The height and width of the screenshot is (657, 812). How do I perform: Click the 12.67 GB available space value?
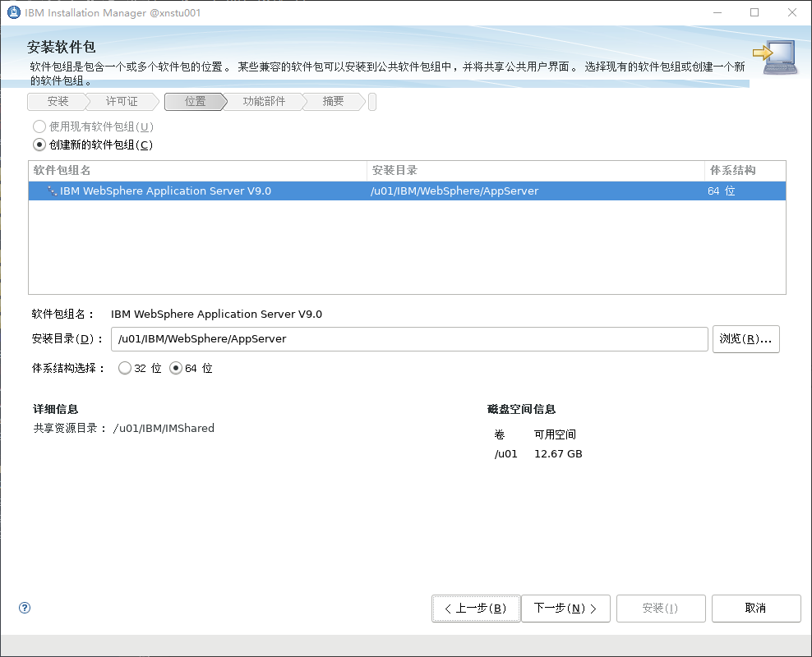(x=558, y=453)
